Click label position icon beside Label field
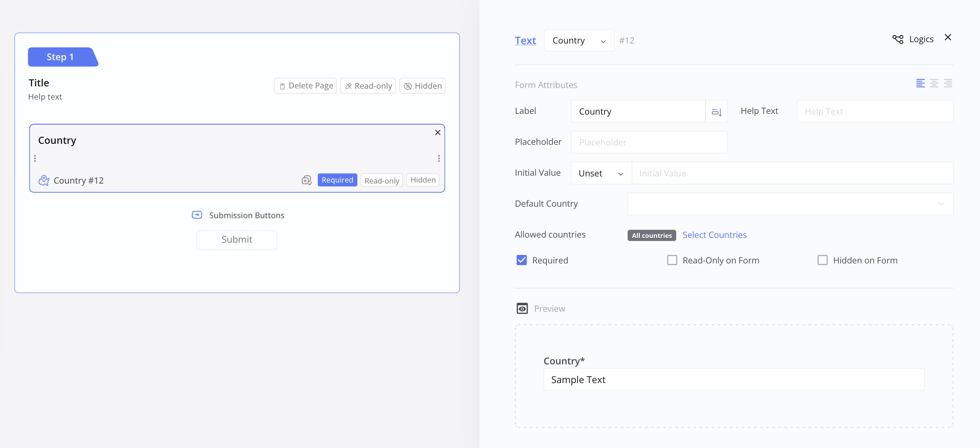 (x=716, y=111)
